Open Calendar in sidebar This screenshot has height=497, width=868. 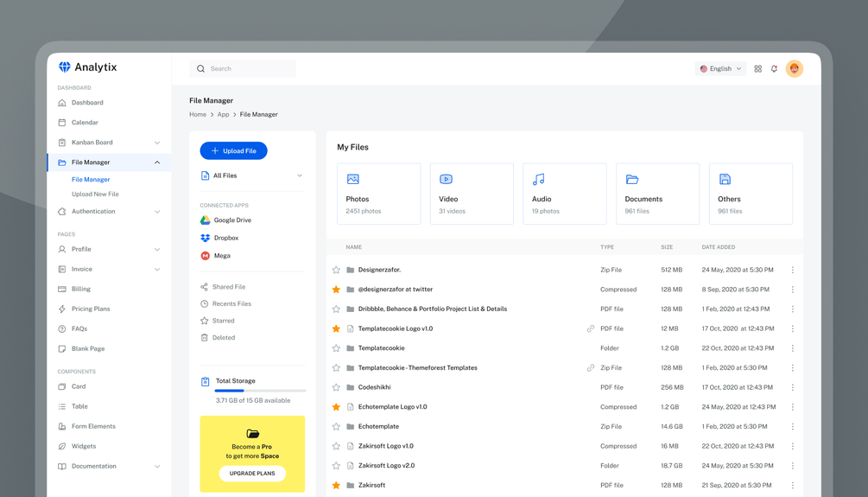[78, 123]
